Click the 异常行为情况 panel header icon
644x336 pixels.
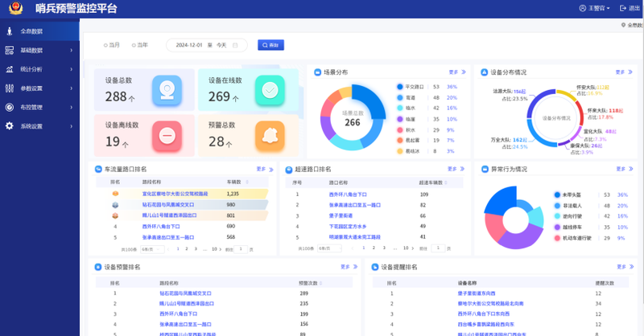click(x=485, y=169)
